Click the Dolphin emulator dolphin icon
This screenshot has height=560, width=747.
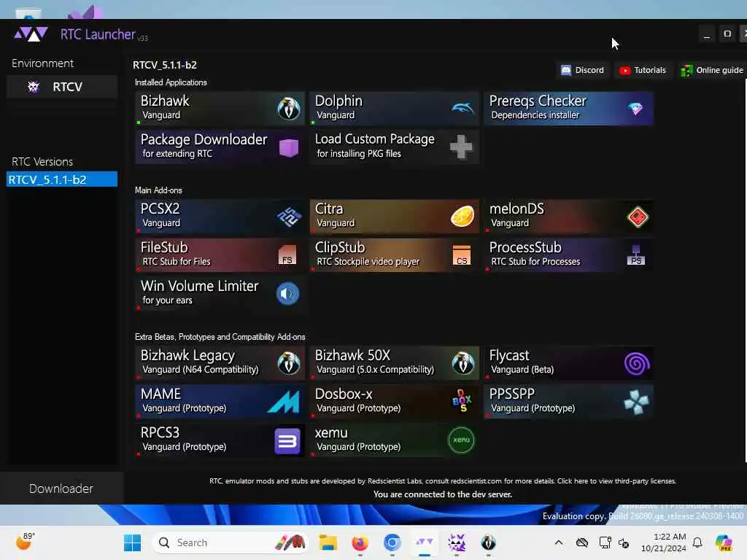(462, 109)
